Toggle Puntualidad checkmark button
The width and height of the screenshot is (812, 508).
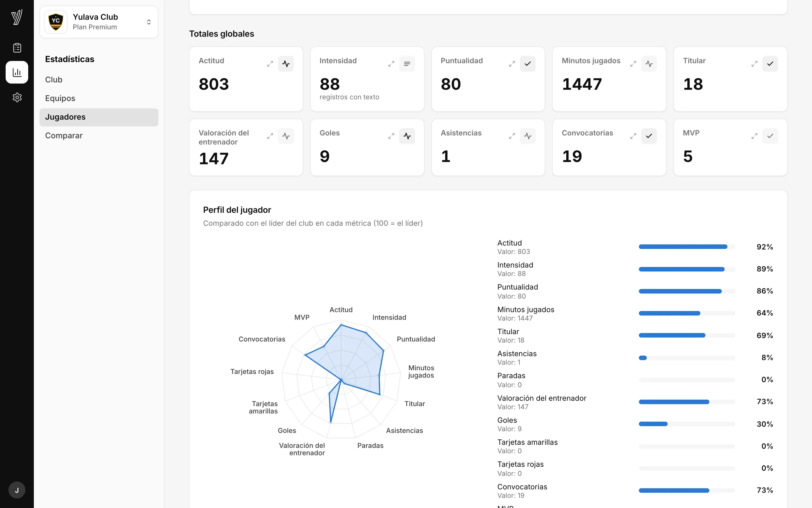(x=528, y=64)
